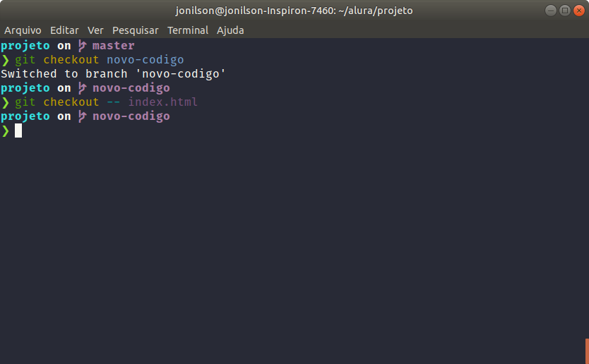This screenshot has height=364, width=589.
Task: Click the branch icon beside master
Action: click(x=82, y=46)
